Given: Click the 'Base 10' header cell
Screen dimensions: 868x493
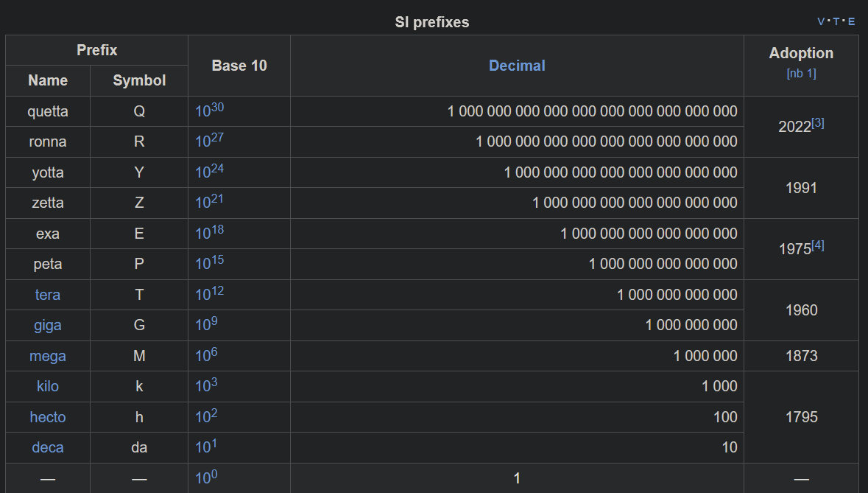Looking at the screenshot, I should point(239,66).
